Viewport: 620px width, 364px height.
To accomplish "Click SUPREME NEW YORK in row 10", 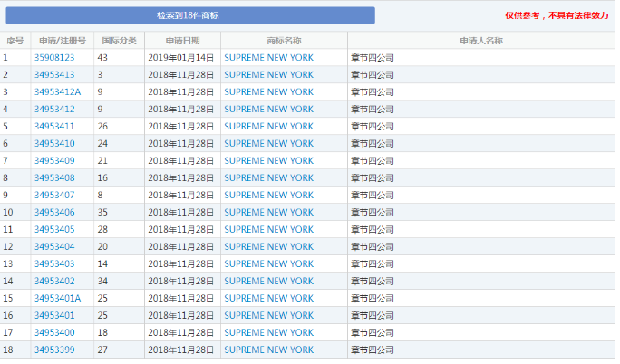I will (x=269, y=212).
